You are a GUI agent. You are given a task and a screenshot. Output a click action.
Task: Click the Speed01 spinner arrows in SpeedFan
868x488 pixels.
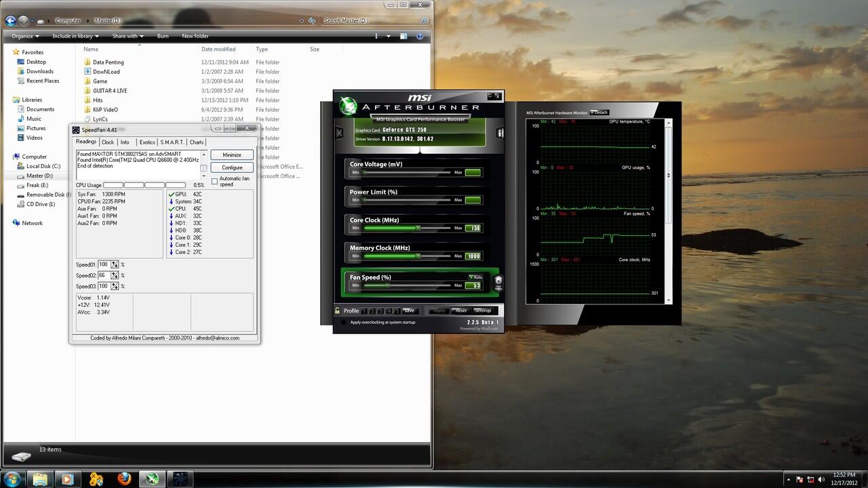pyautogui.click(x=115, y=264)
